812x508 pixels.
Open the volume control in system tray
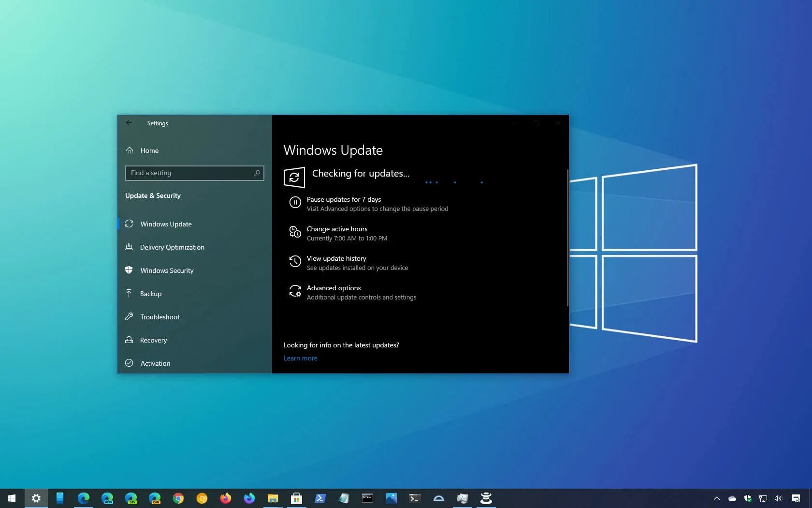778,498
